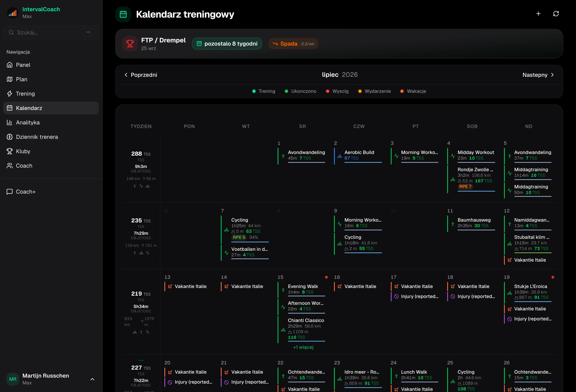Screen dimensions: 576x392
Task: Click the RPE 5 badge
Action: point(239,237)
